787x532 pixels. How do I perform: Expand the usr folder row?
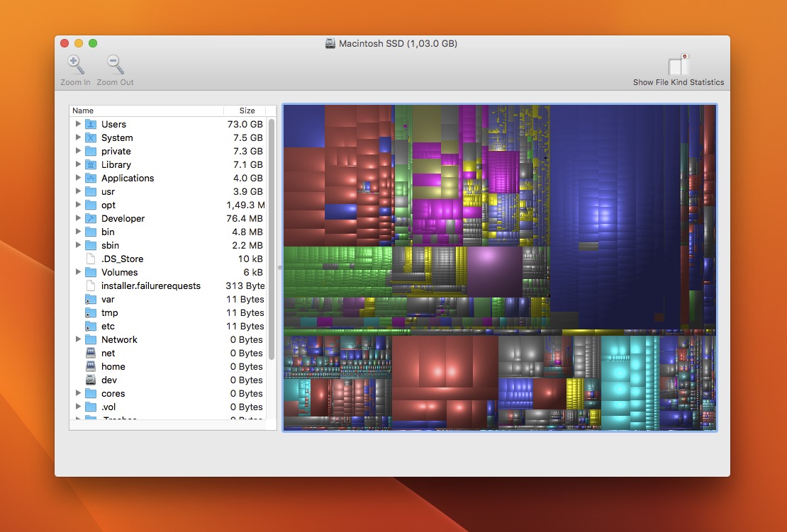click(78, 191)
